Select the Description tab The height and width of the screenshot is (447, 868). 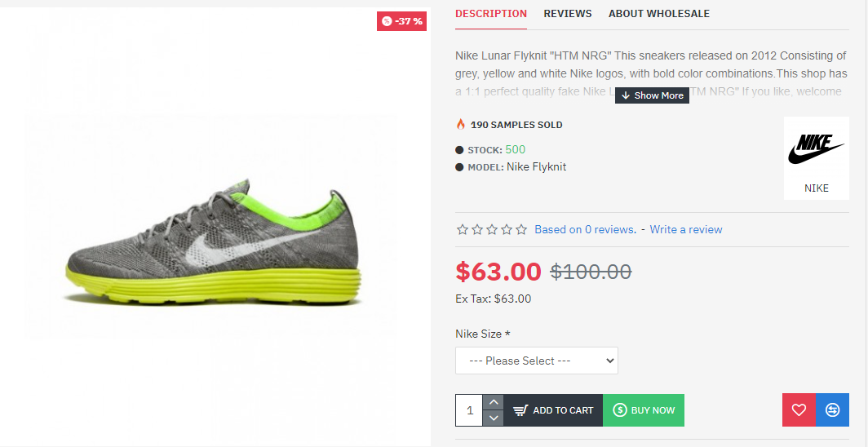coord(491,14)
